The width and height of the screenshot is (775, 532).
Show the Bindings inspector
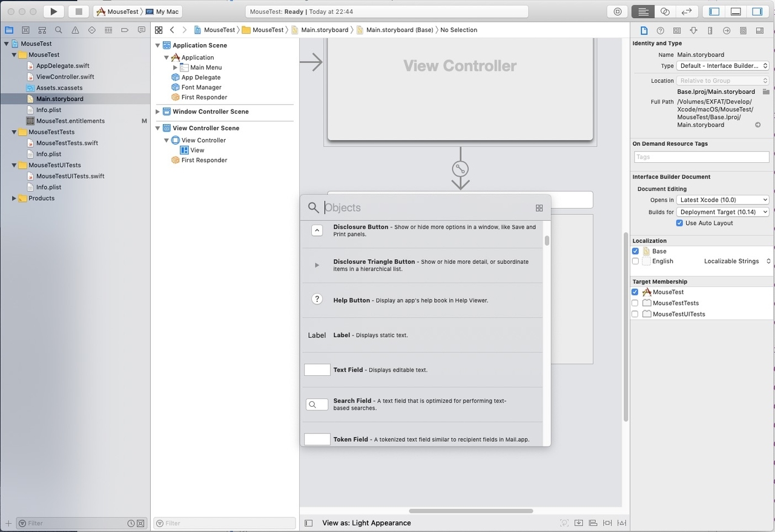click(743, 30)
